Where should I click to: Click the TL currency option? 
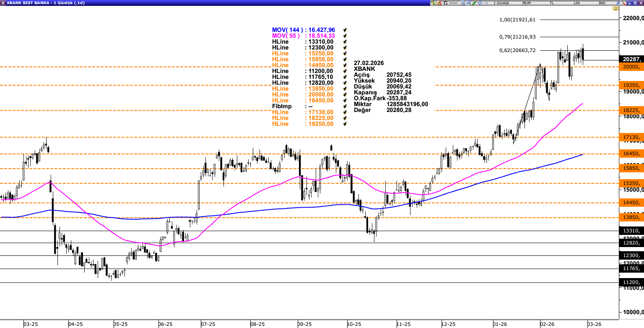tap(551, 3)
